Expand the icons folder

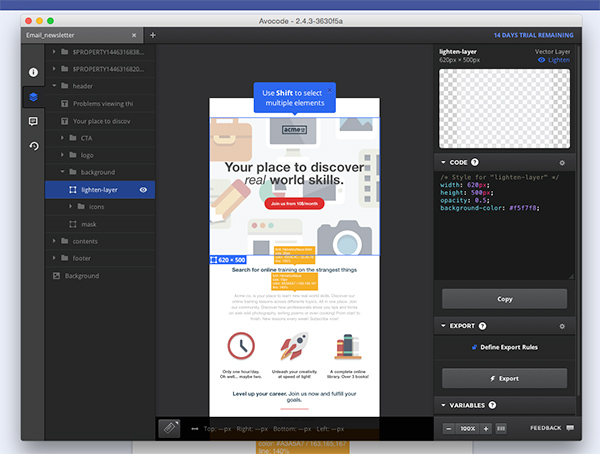70,206
